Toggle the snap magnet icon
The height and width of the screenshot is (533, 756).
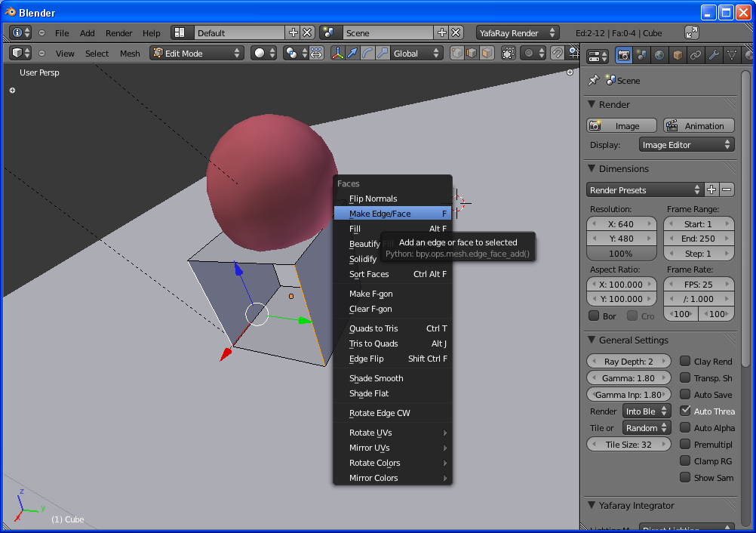557,53
